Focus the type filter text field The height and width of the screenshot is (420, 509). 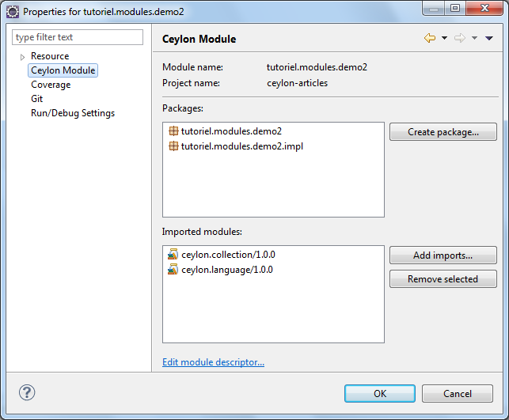[78, 37]
